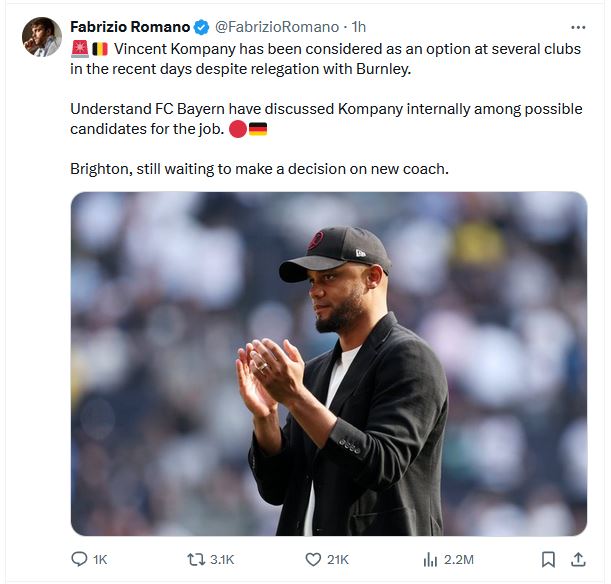Click the Fabrizio Romano display name
Screen dimensions: 611x584
coord(130,27)
